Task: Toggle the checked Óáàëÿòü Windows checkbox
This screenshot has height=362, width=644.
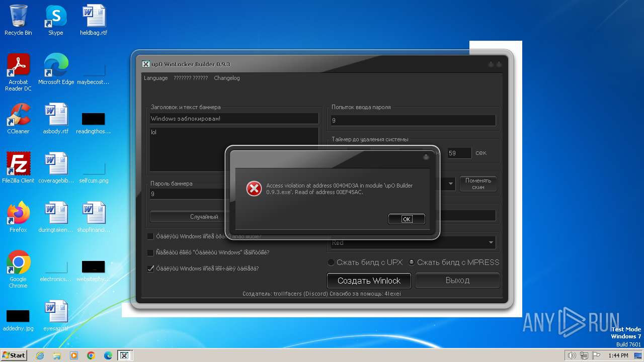Action: (x=150, y=268)
